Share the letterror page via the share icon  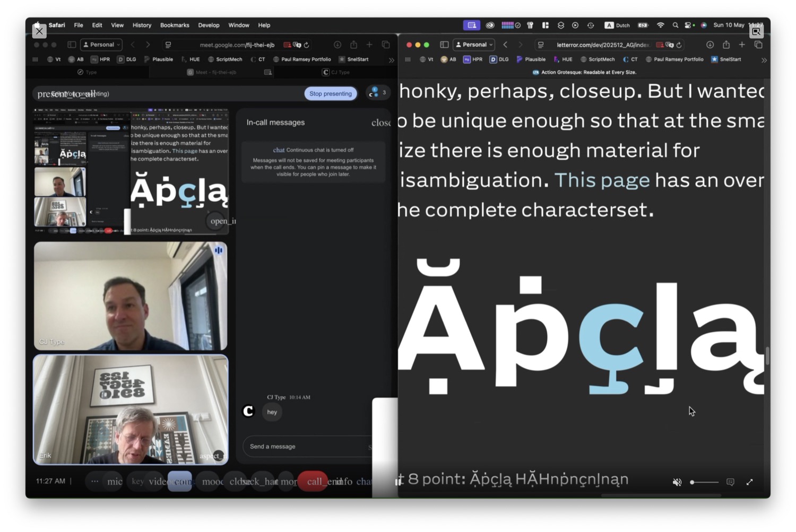pos(726,45)
